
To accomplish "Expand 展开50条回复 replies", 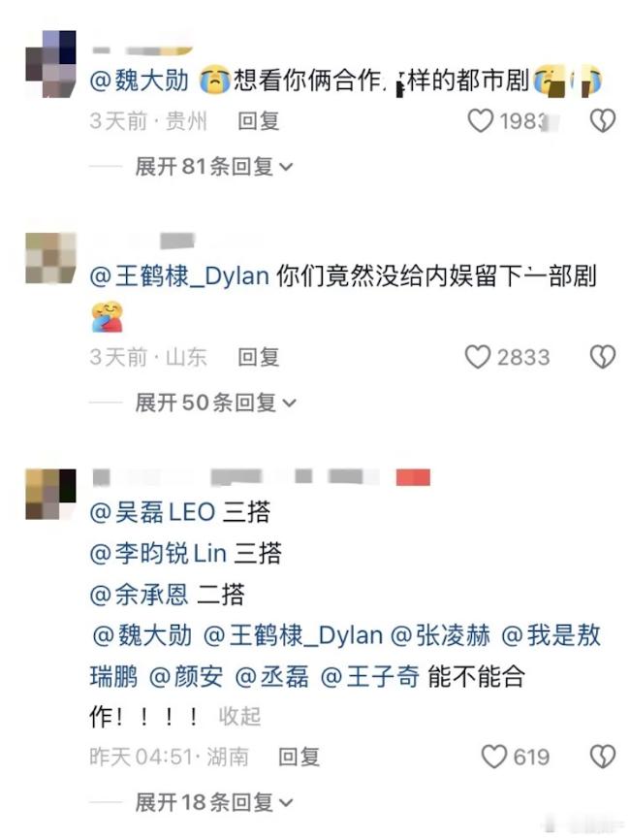I will [x=215, y=403].
